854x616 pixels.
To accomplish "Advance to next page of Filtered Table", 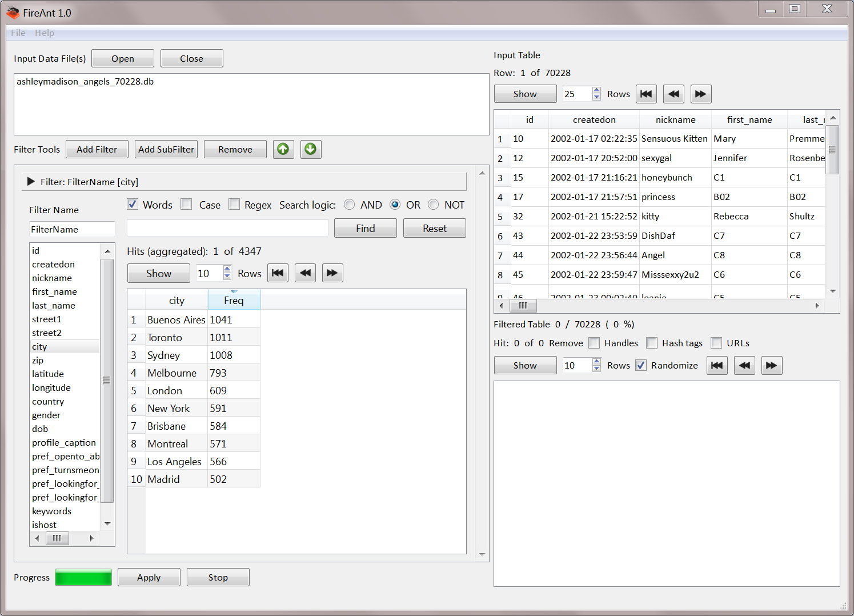I will [x=771, y=366].
